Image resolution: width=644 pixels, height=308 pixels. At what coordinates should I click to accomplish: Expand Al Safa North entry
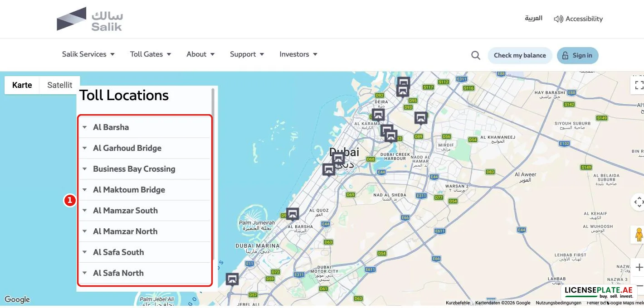(x=145, y=273)
